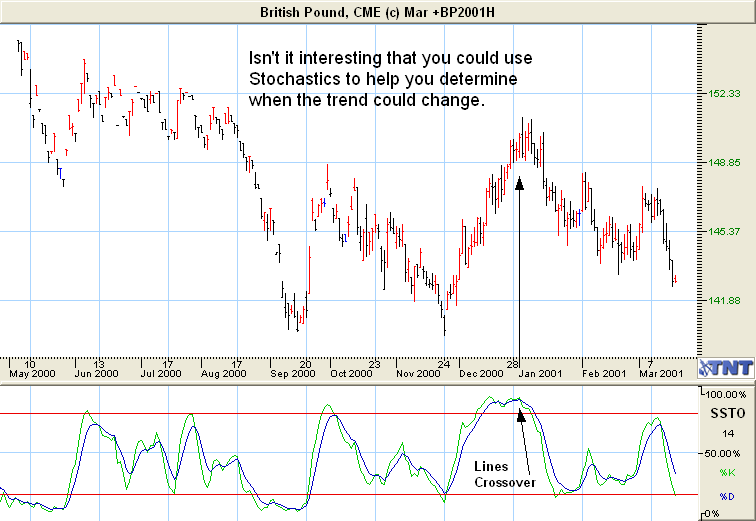Click the 14 period value under SSTO
The width and height of the screenshot is (756, 521).
point(727,433)
